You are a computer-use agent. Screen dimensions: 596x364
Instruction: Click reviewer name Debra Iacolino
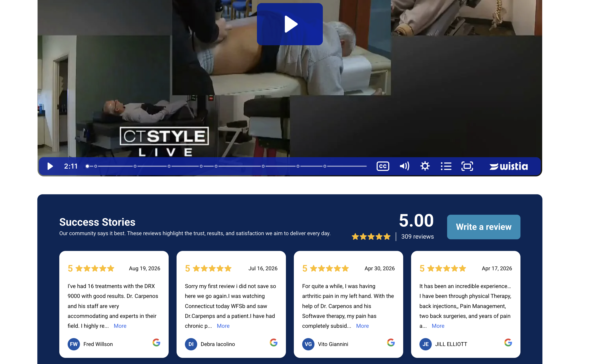[x=218, y=344]
